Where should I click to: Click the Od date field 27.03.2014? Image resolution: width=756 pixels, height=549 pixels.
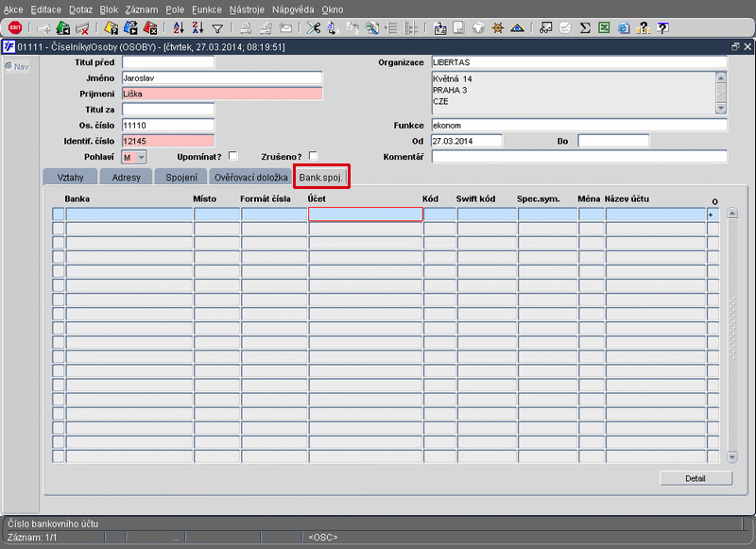[466, 141]
